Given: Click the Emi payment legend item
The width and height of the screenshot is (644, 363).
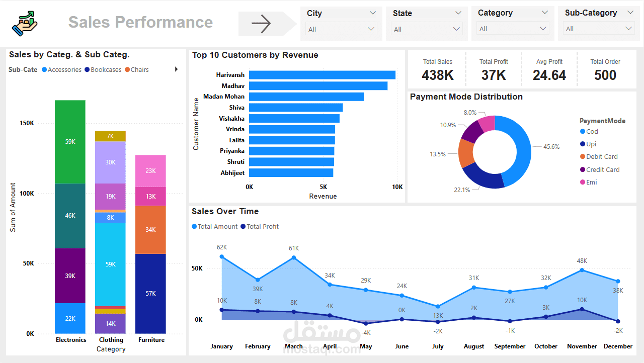Looking at the screenshot, I should pyautogui.click(x=589, y=182).
